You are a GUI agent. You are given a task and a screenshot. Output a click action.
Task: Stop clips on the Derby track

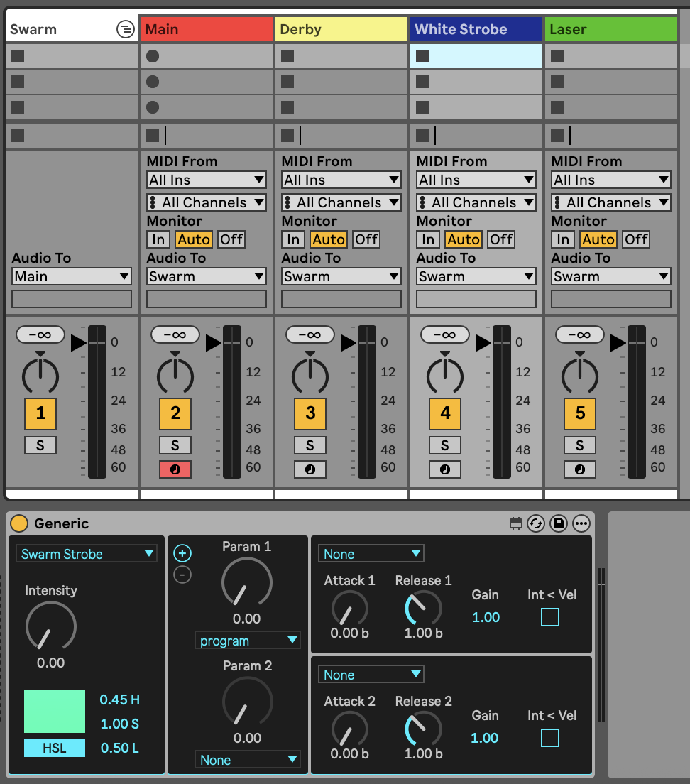click(x=287, y=135)
